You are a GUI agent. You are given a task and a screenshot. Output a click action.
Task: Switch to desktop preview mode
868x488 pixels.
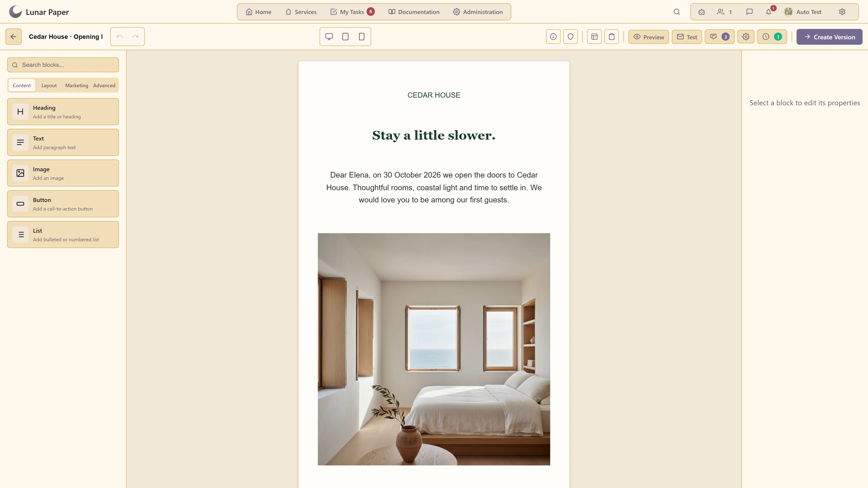tap(329, 37)
